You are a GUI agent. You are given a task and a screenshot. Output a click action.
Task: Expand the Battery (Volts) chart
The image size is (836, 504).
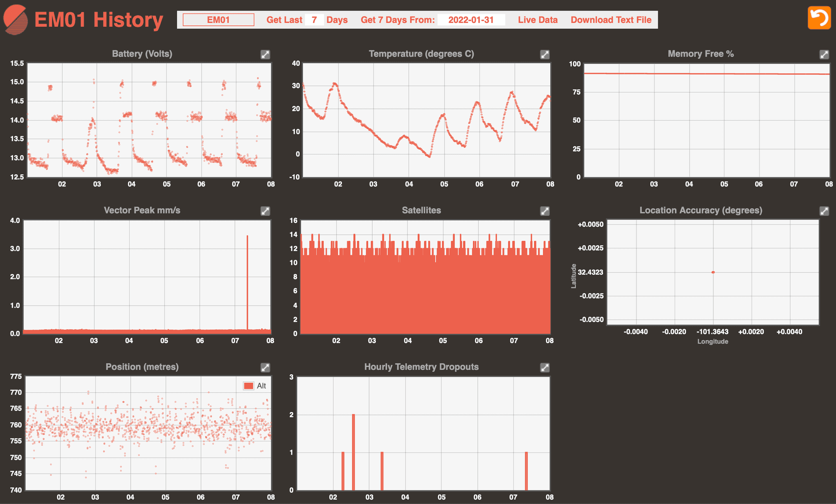tap(265, 54)
